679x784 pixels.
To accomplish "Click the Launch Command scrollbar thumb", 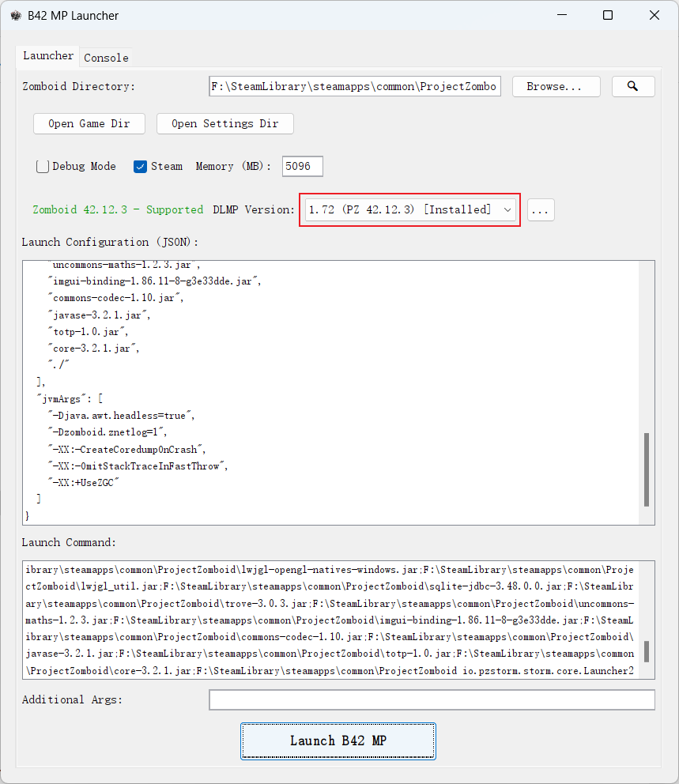I will click(x=646, y=650).
